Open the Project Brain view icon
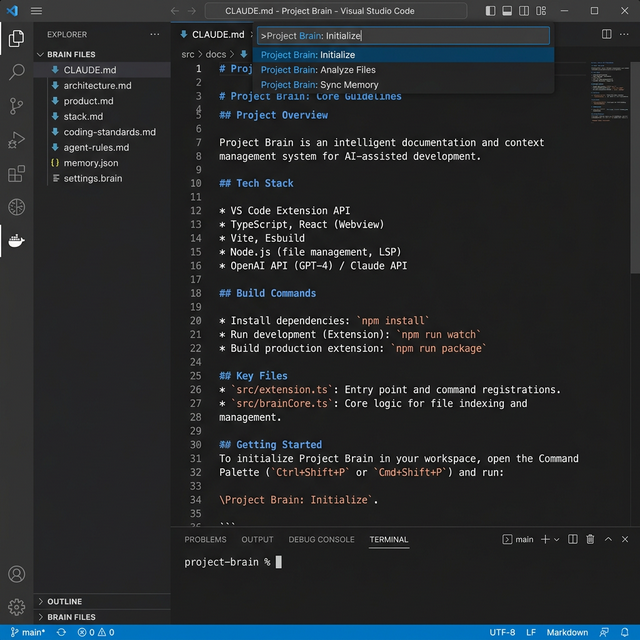 (16, 207)
